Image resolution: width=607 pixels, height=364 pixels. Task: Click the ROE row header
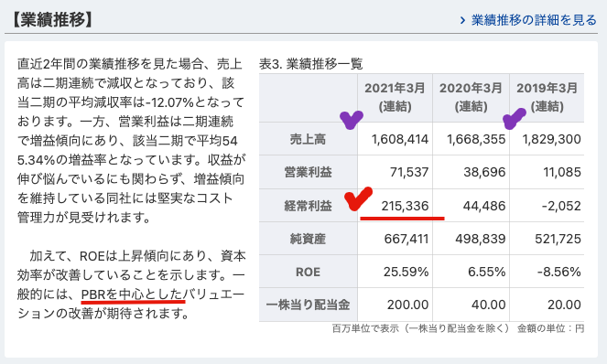(309, 272)
